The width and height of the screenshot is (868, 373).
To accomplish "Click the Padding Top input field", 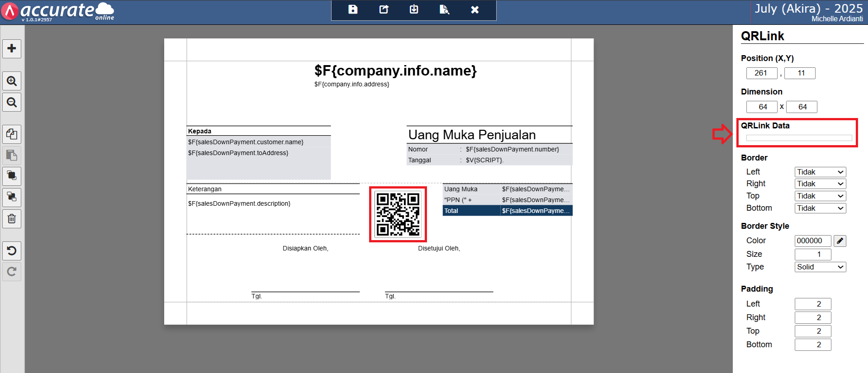I will coord(813,331).
